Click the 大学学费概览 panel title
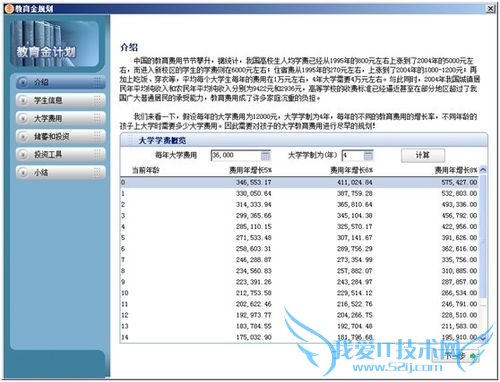The width and height of the screenshot is (500, 382). 162,141
